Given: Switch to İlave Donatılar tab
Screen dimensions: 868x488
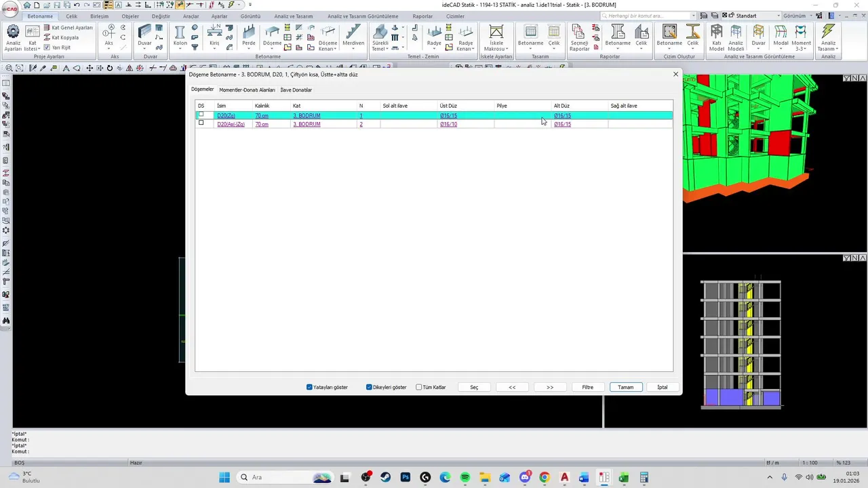Looking at the screenshot, I should [296, 89].
